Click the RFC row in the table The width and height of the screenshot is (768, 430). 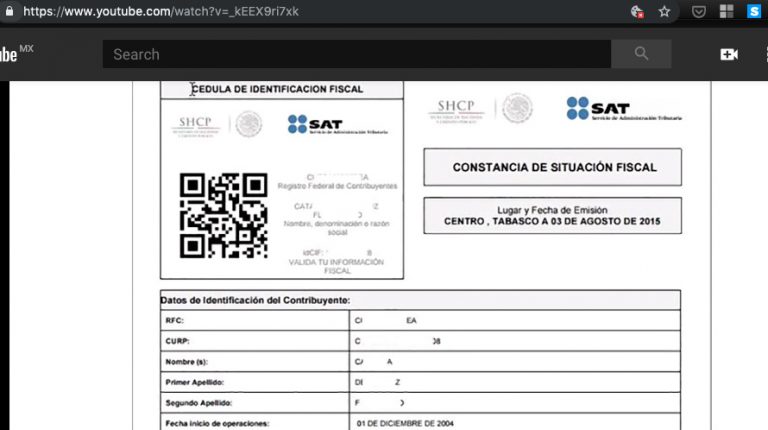click(420, 321)
